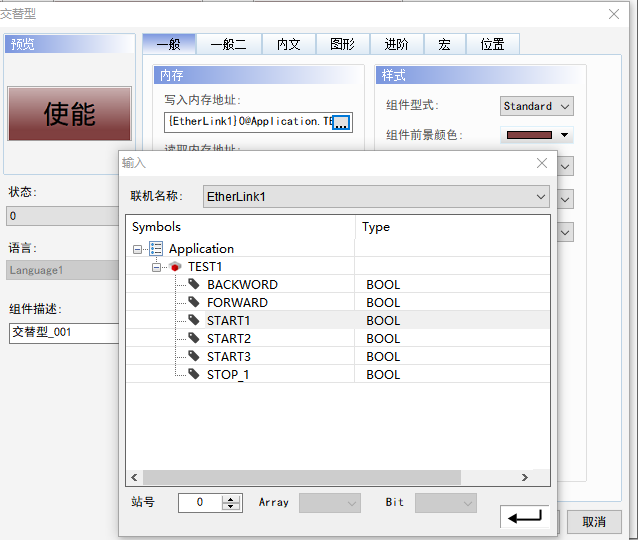Click the 取消 button
Screen dimensions: 638x540
[594, 521]
